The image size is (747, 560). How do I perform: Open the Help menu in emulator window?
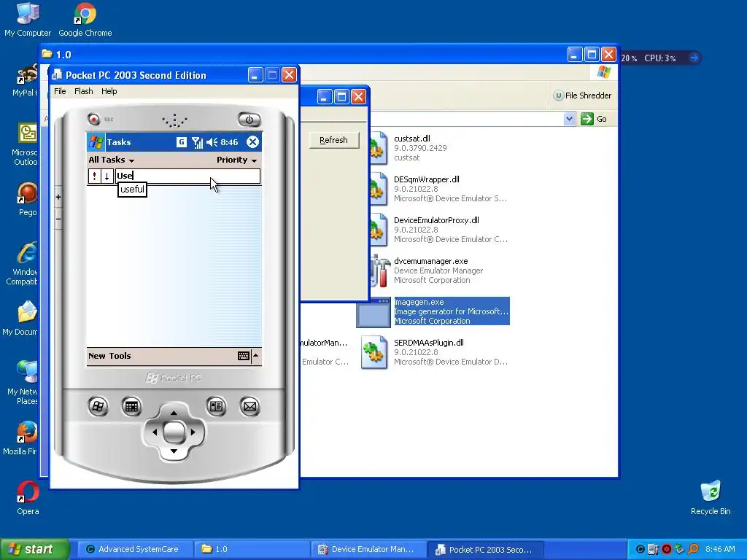(x=109, y=91)
